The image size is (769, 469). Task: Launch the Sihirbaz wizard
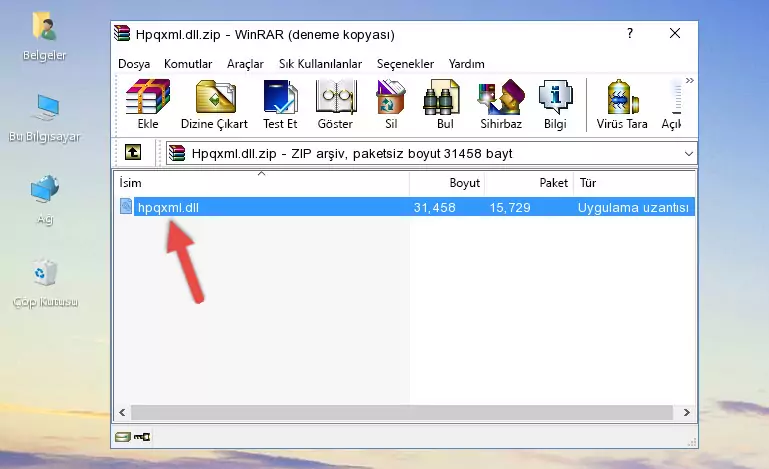(501, 104)
